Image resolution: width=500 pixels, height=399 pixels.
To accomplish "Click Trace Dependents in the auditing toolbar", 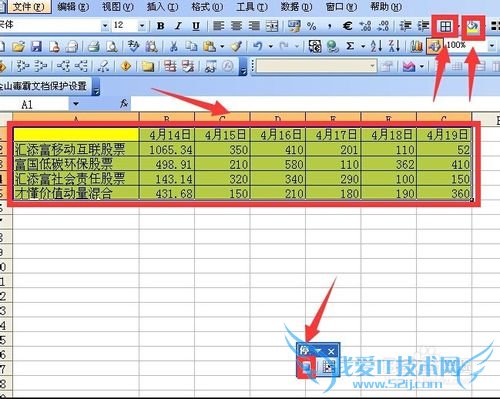I will point(63,66).
